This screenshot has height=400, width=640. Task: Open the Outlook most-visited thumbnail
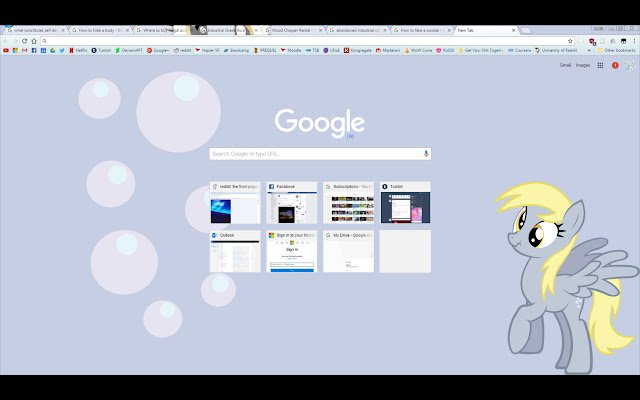coord(235,251)
